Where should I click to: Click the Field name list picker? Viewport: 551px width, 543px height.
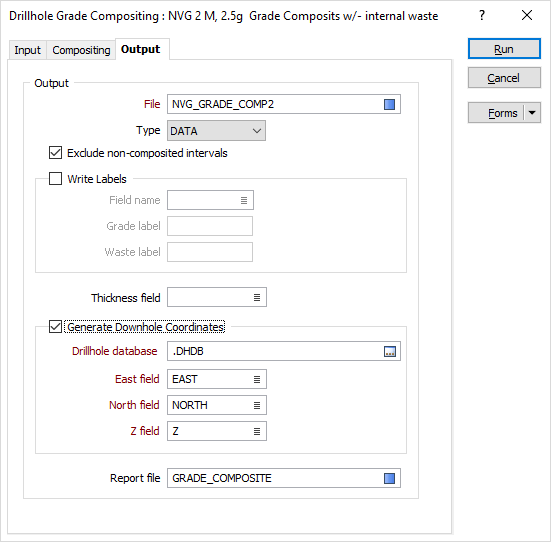244,200
